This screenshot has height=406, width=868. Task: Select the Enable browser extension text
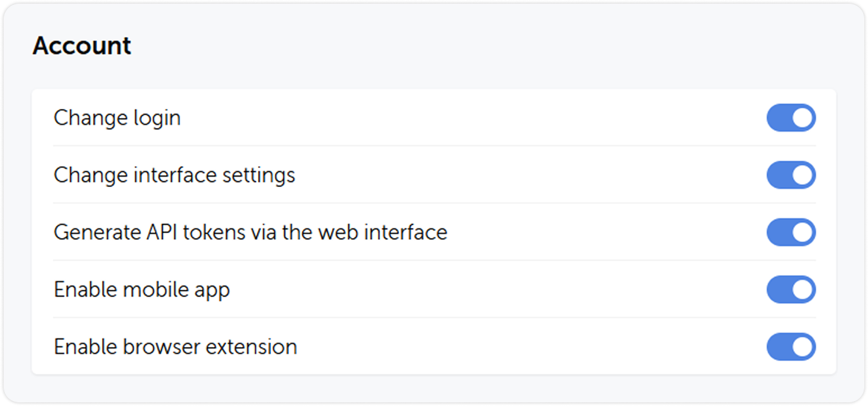click(x=176, y=346)
